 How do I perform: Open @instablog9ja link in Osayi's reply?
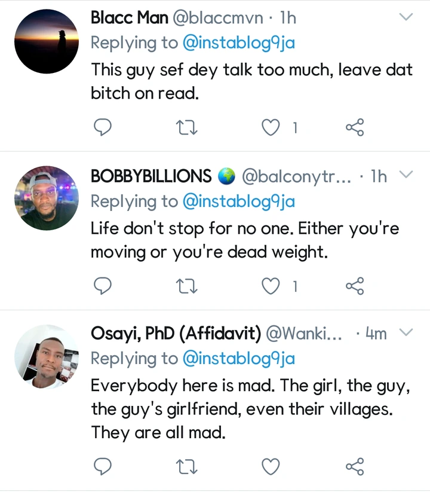tap(238, 359)
